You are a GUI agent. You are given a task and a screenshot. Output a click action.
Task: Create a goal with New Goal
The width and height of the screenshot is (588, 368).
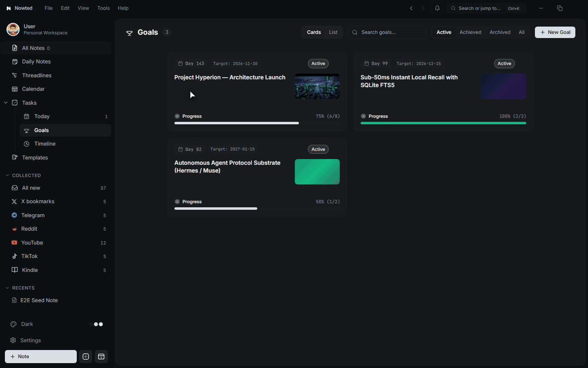click(555, 32)
